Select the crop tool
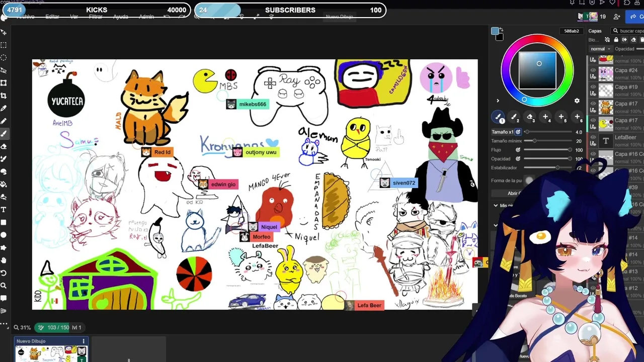 [x=4, y=96]
